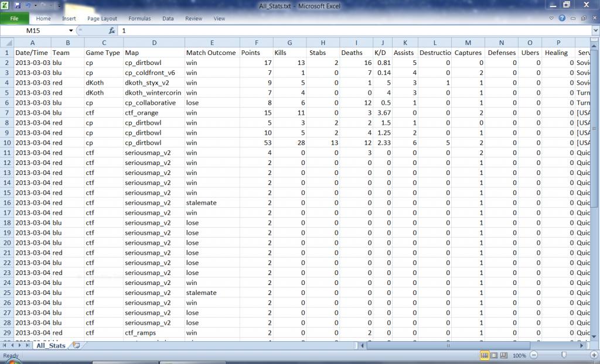Click the Kills value 28 cell
This screenshot has width=600, height=364.
click(x=289, y=143)
